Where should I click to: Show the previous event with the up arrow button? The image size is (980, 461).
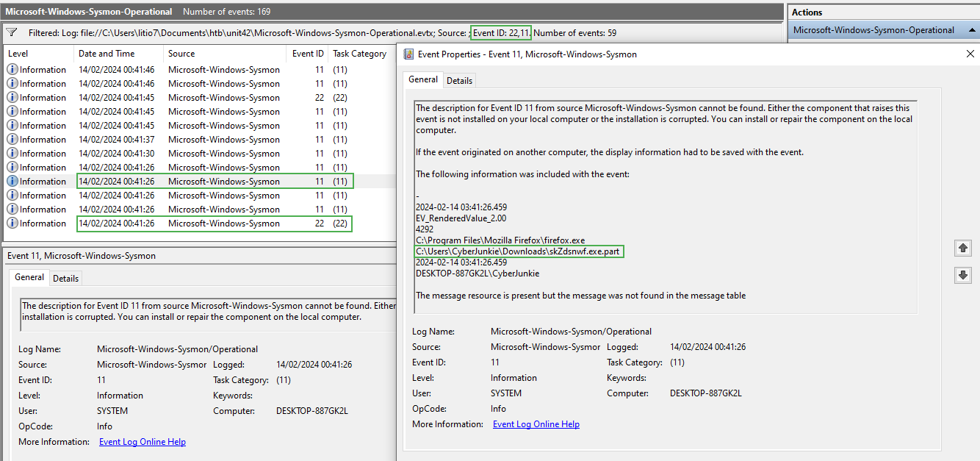coord(963,249)
